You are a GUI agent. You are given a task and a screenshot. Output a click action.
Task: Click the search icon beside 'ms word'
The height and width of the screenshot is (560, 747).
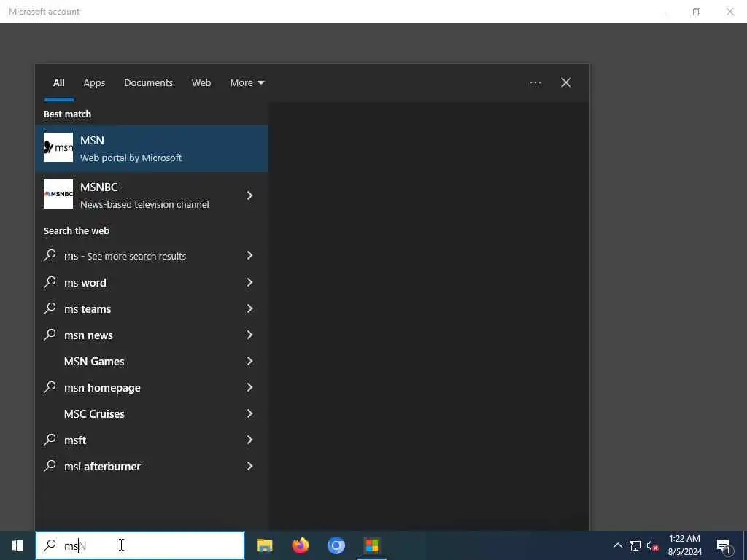pyautogui.click(x=50, y=282)
